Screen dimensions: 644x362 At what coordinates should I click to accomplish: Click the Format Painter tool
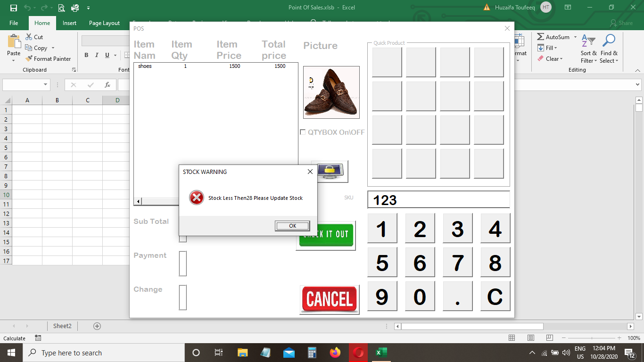pyautogui.click(x=49, y=58)
